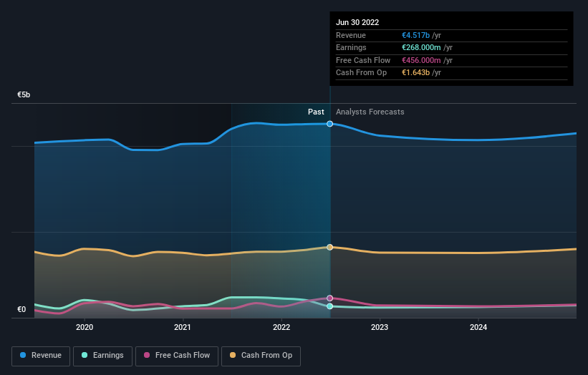
Task: Toggle the Earnings legend button
Action: 102,356
